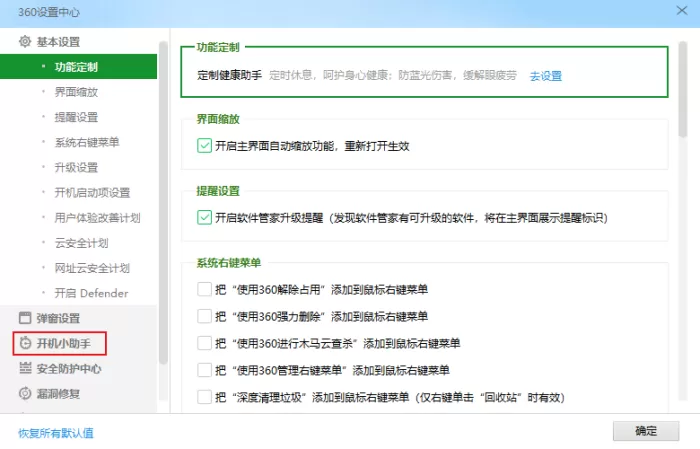
Task: Click the gear icon beside 基本设置
Action: pos(25,42)
